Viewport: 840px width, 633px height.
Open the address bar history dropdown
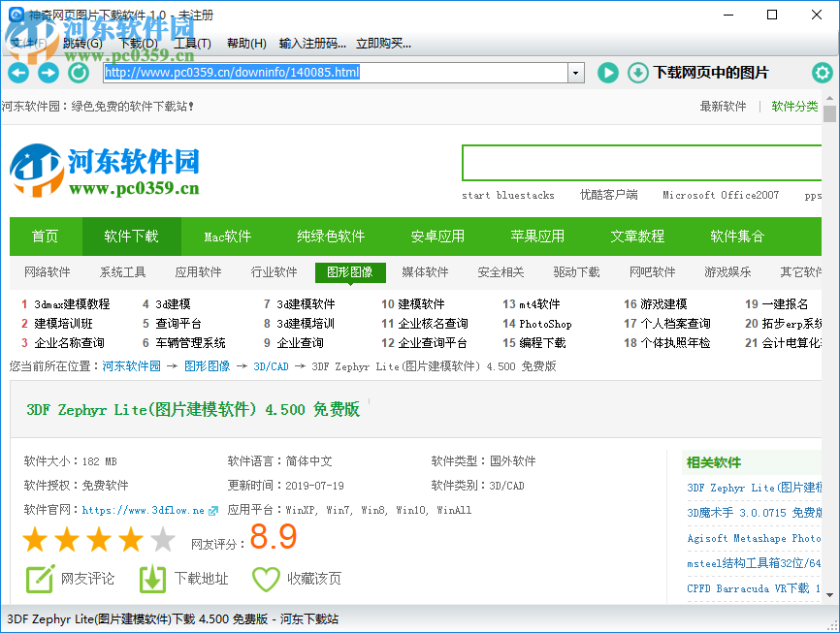click(576, 72)
